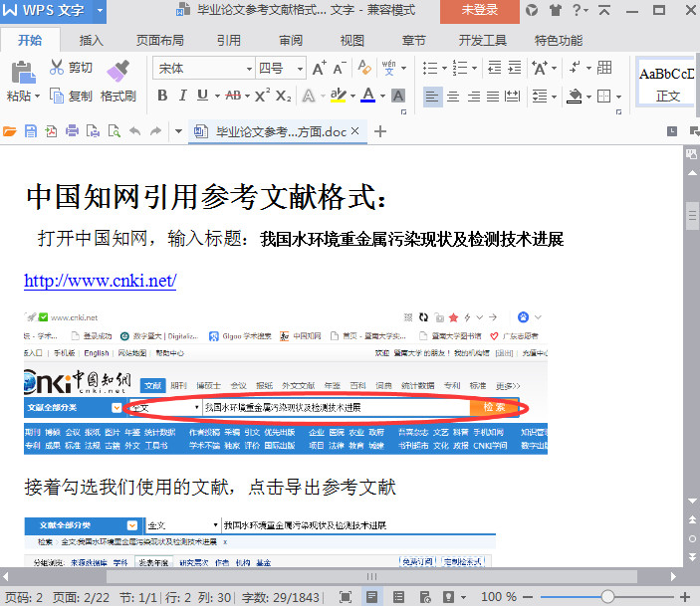Switch to the 视图 tab
Screen dimensions: 700x606
[x=352, y=41]
